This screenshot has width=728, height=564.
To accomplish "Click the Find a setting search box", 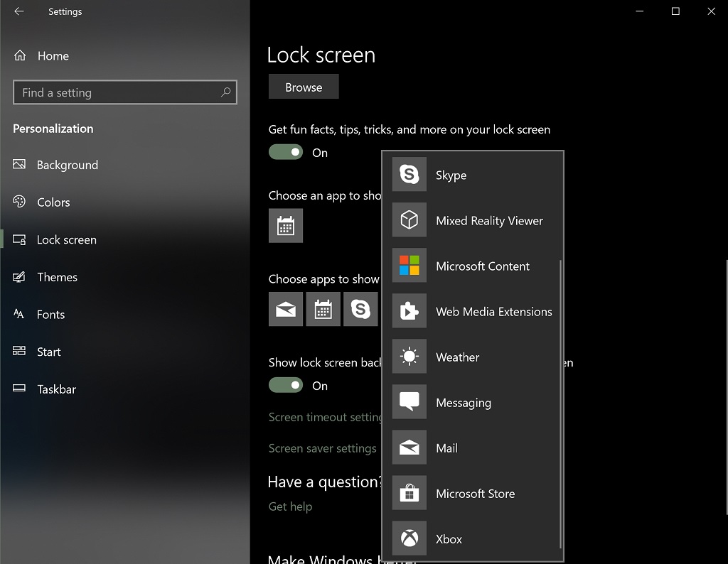I will 125,92.
